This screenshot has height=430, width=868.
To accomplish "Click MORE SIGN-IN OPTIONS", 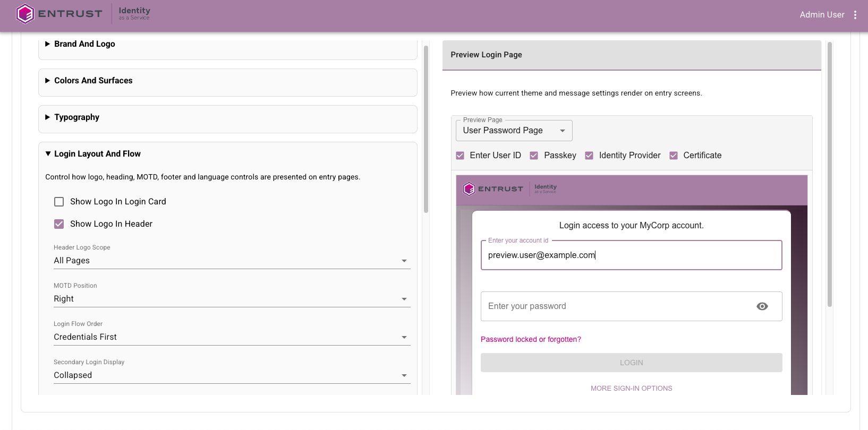I will [x=631, y=389].
